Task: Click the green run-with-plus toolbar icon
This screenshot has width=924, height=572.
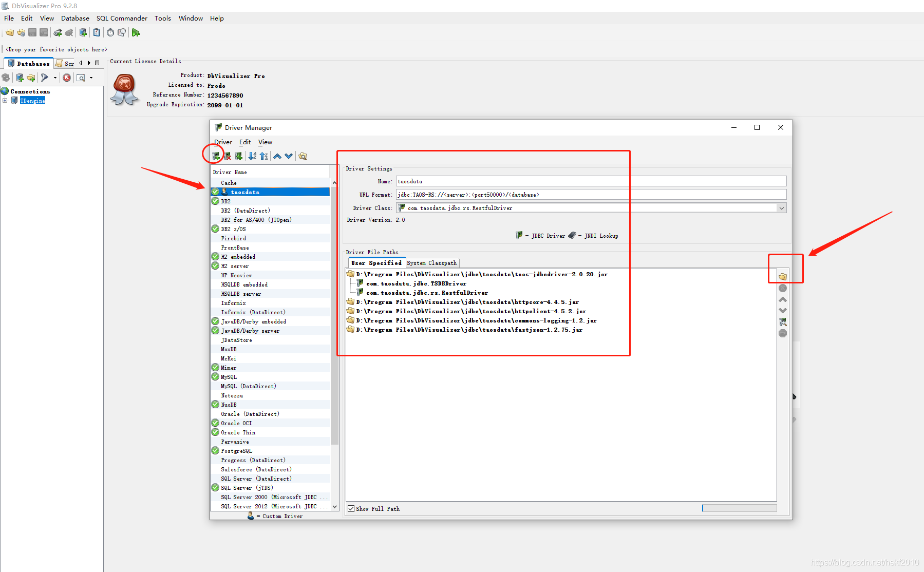Action: [136, 32]
